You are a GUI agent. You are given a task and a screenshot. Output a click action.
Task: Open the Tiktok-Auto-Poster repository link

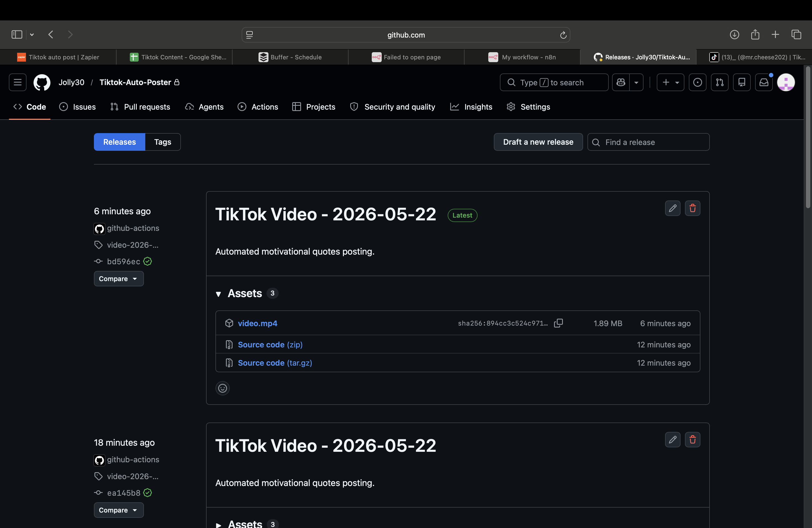pos(135,82)
